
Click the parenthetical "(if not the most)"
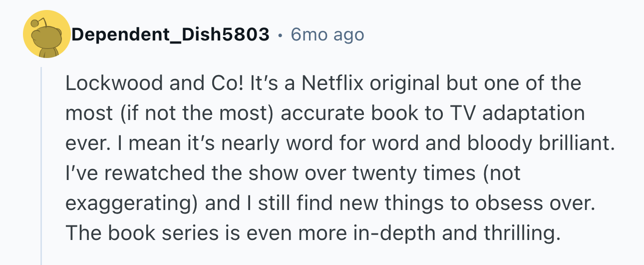click(x=198, y=113)
